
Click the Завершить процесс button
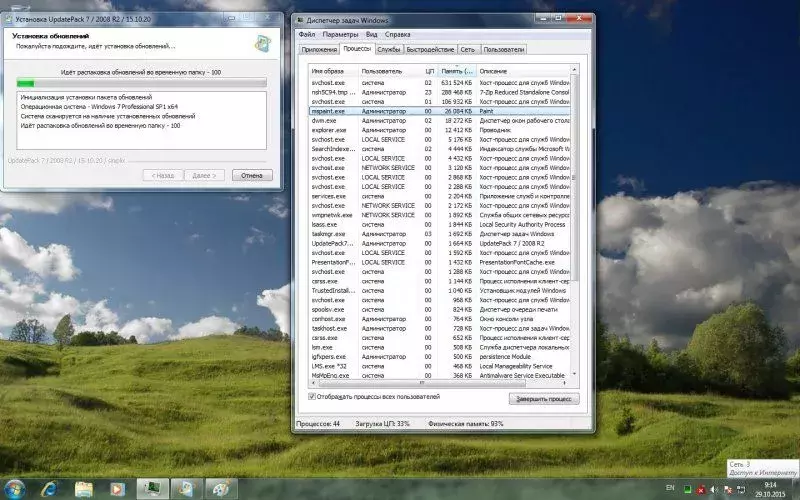tap(544, 399)
